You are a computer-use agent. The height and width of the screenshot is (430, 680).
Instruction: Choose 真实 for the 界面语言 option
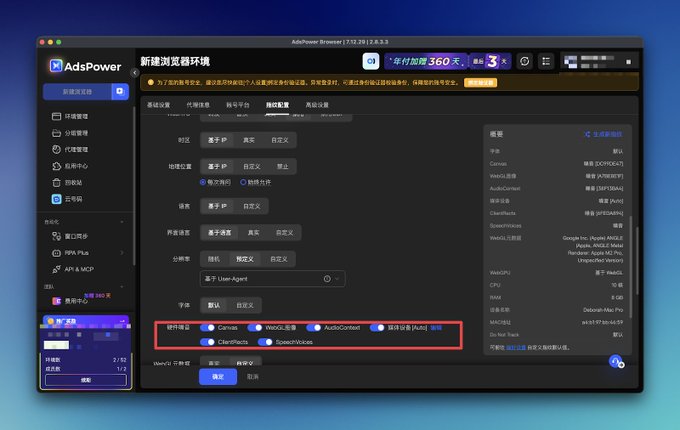coord(253,233)
